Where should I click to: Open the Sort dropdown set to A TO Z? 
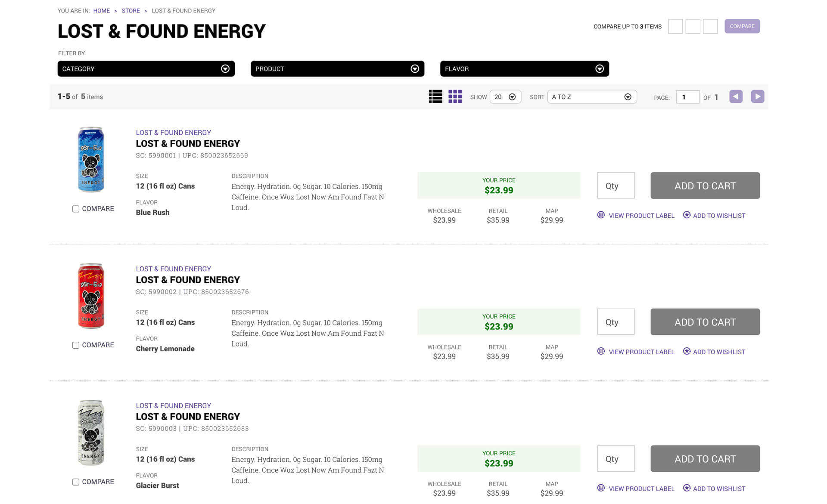click(592, 96)
